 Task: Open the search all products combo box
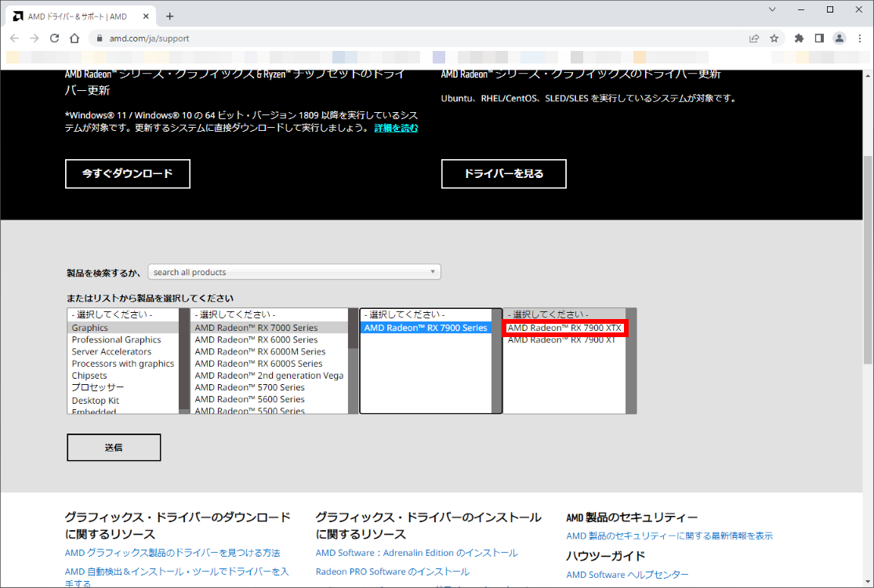coord(294,272)
